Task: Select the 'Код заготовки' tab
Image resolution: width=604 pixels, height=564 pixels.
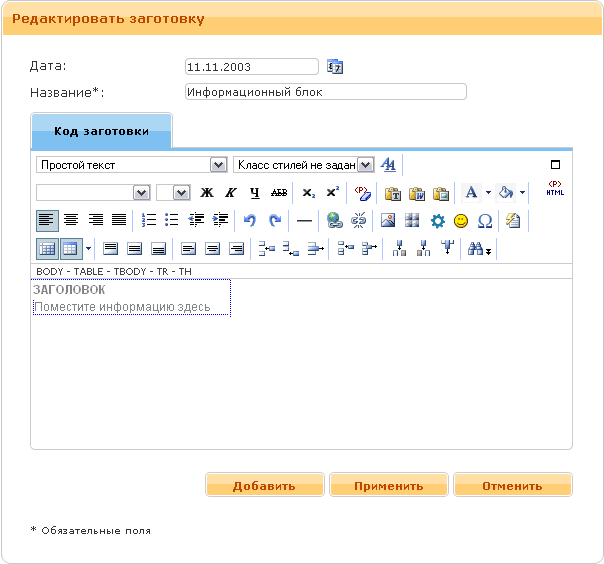Action: point(101,131)
